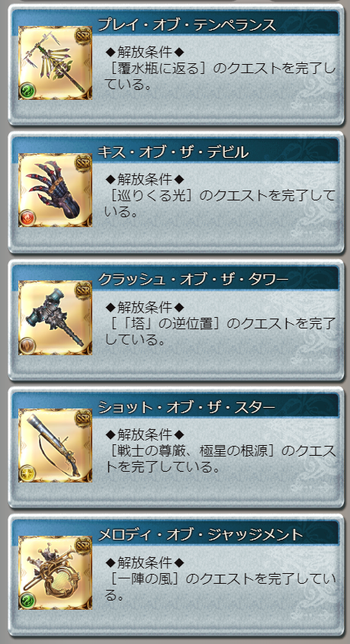Image resolution: width=350 pixels, height=644 pixels.
Task: Click the yellow light element icon on the gun
Action: pos(27,473)
